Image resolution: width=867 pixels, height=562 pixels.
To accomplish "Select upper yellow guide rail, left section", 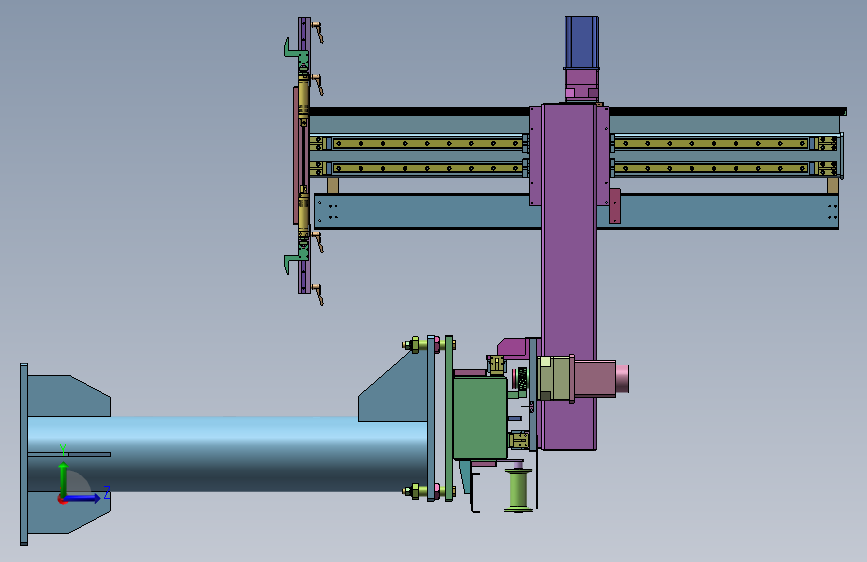I will pos(427,143).
